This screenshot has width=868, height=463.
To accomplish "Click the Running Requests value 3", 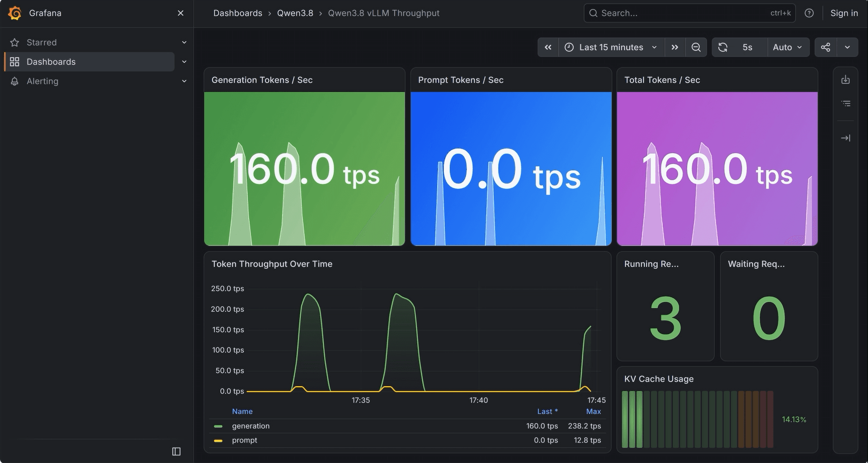I will [x=665, y=318].
